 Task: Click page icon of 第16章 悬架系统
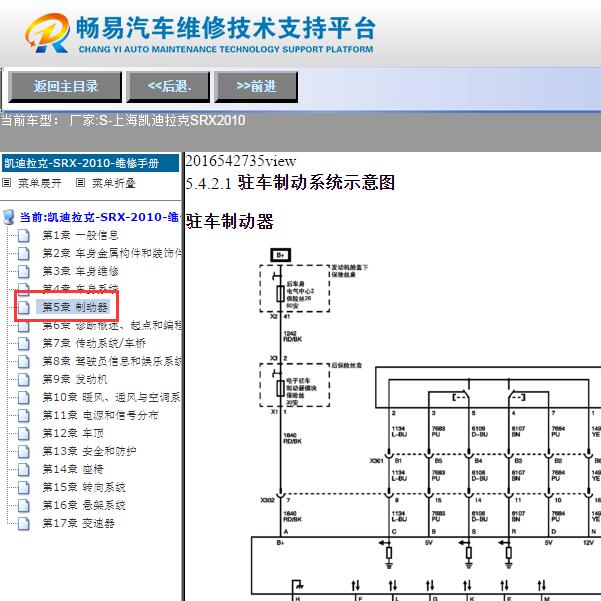click(24, 506)
